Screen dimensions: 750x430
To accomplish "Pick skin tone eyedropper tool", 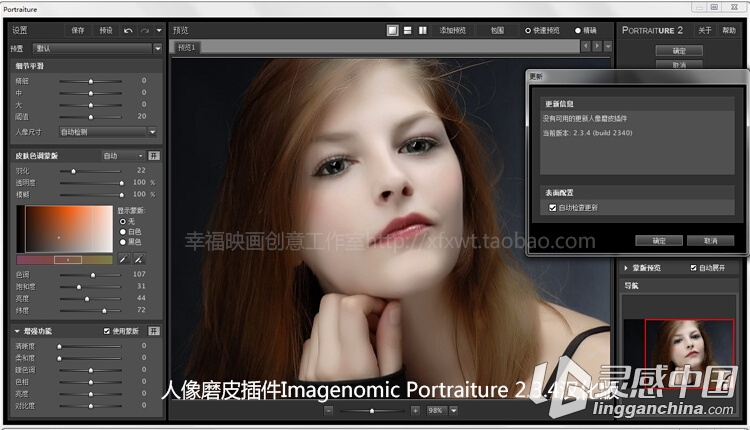I will 124,259.
